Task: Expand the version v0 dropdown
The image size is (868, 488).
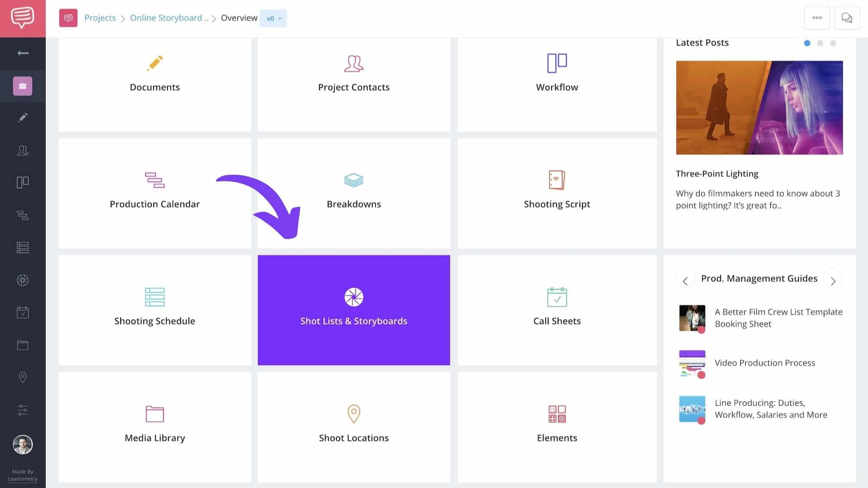Action: pos(273,18)
